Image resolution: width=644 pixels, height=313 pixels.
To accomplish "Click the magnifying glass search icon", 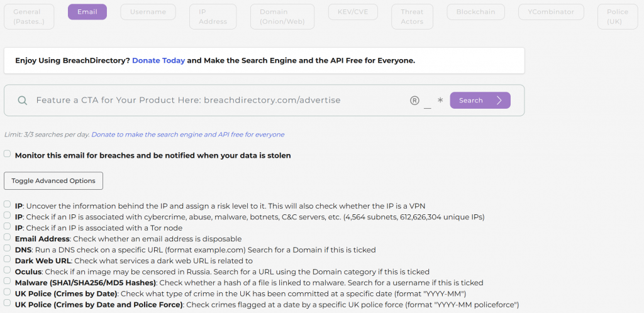I will coord(23,101).
